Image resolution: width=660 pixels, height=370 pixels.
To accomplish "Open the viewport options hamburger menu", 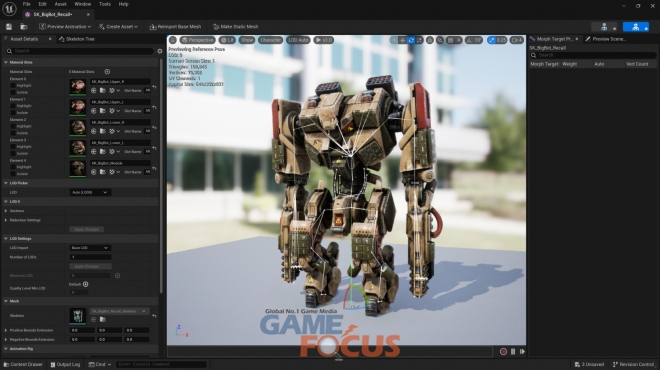I will click(x=173, y=40).
